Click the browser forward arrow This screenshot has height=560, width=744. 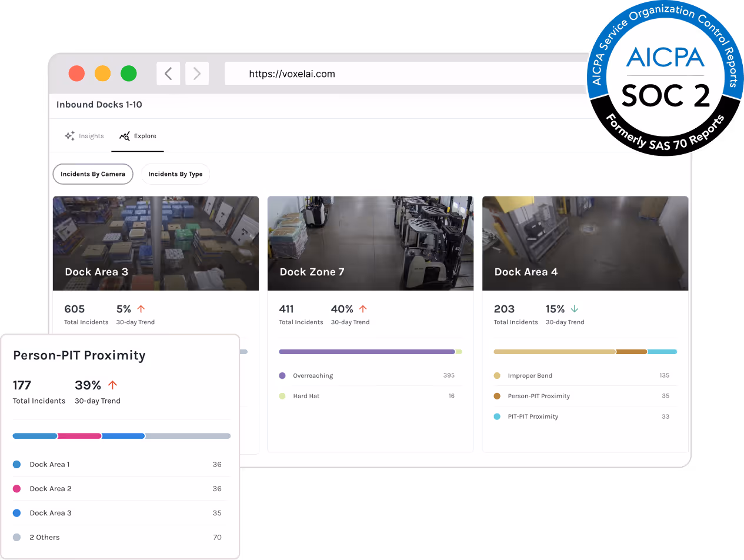click(197, 73)
